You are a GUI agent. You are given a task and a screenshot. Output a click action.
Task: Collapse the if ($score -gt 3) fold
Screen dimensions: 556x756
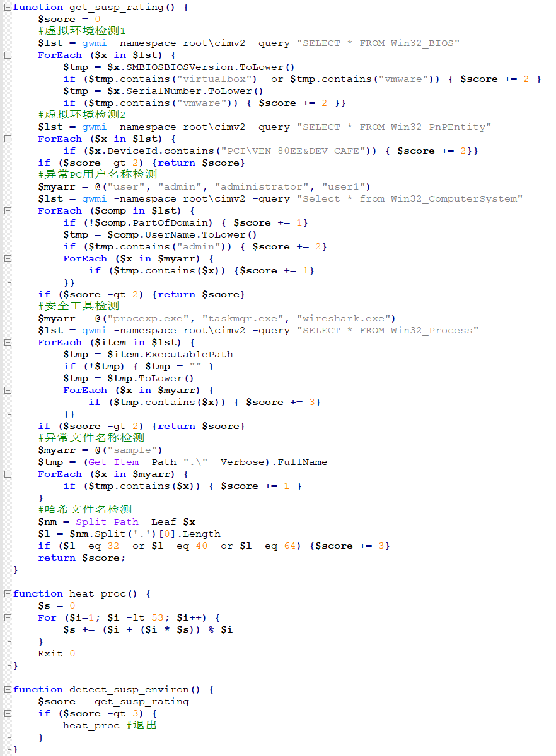[8, 713]
